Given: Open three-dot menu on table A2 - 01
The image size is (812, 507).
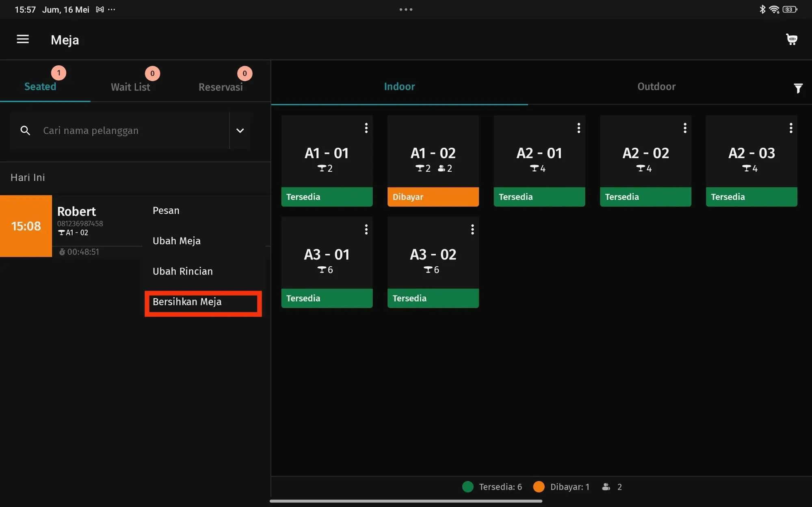Looking at the screenshot, I should pyautogui.click(x=578, y=128).
